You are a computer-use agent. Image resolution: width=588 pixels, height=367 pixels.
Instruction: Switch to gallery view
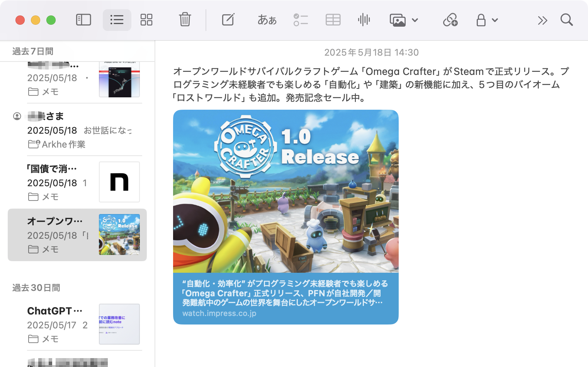(x=146, y=20)
